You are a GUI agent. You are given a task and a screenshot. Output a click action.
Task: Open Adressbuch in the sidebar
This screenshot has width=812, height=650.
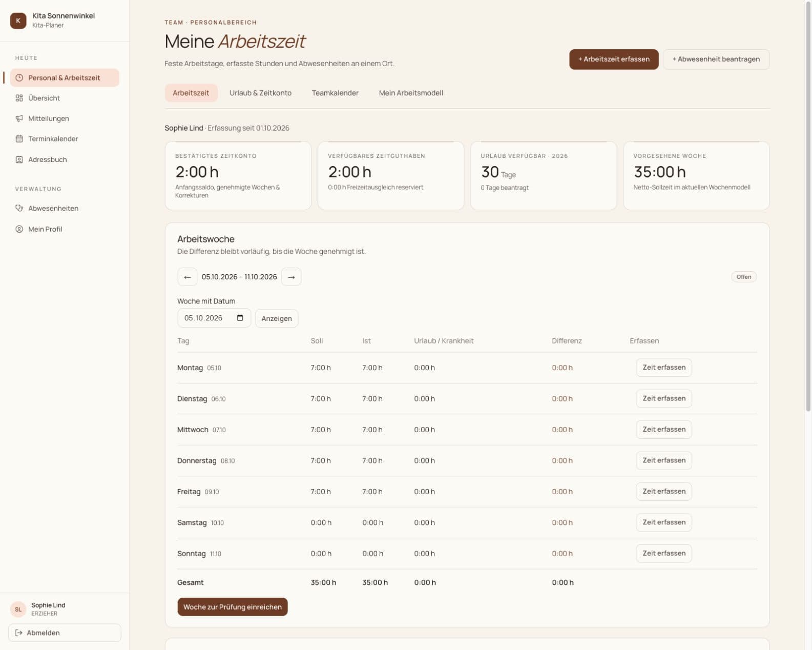(65, 159)
